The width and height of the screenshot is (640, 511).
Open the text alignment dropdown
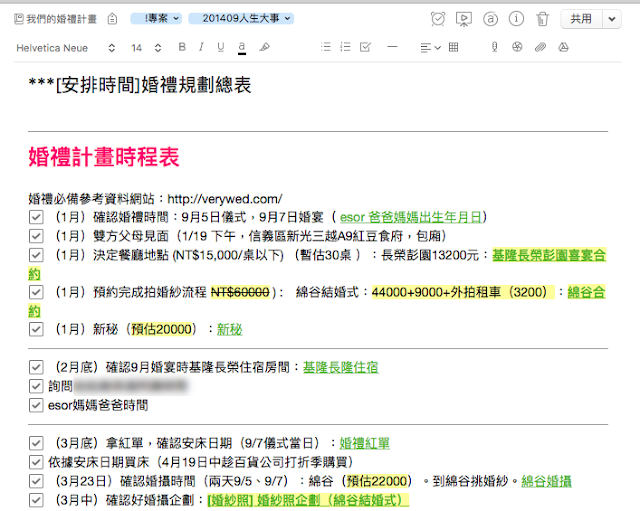430,48
